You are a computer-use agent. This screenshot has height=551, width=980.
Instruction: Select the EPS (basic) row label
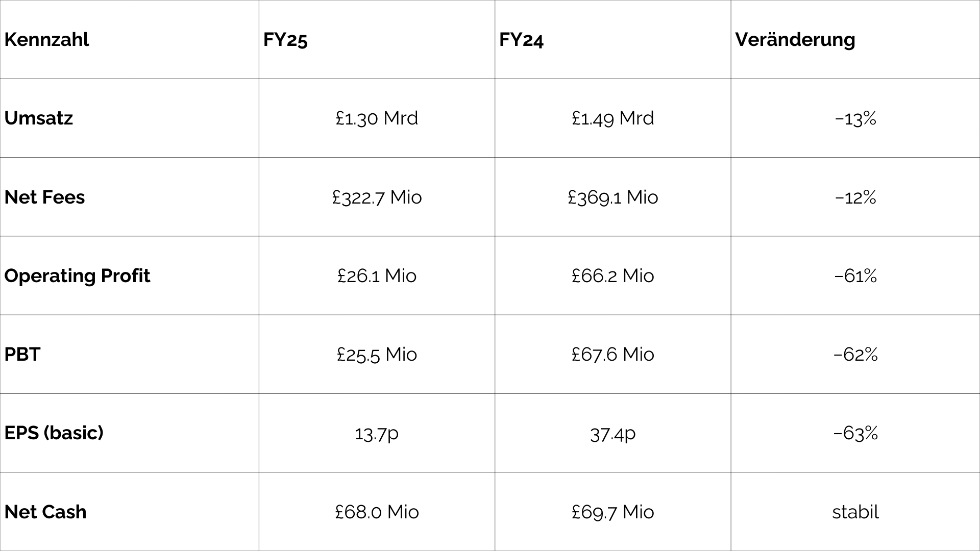[x=129, y=433]
